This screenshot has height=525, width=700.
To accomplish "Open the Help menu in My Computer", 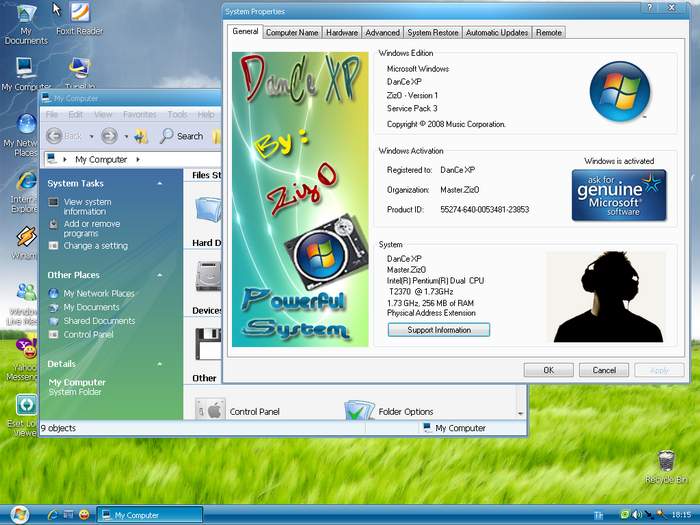I will tap(206, 114).
